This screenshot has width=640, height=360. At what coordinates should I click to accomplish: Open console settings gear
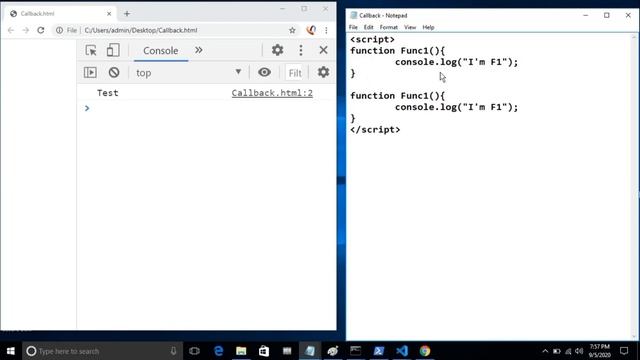point(323,72)
